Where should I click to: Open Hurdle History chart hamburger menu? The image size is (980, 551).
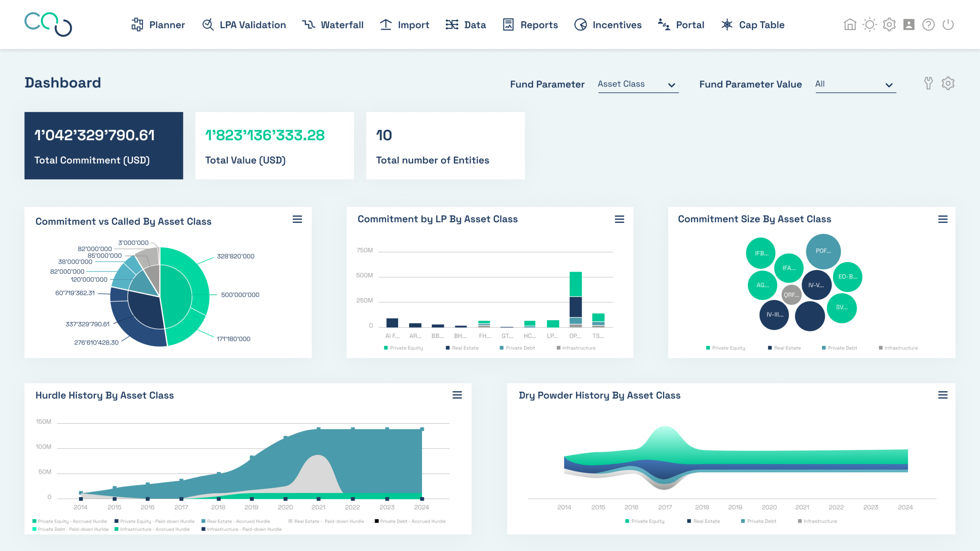457,395
